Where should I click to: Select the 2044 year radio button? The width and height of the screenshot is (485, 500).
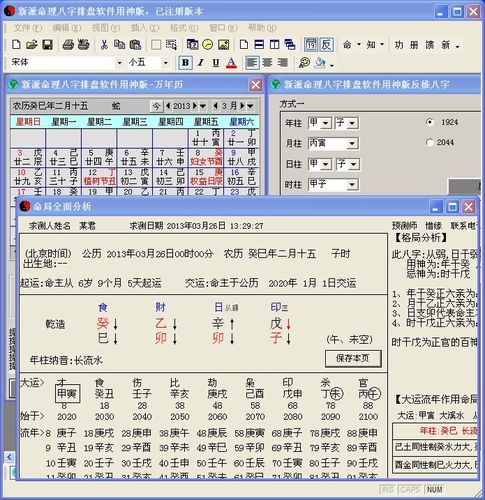coord(430,142)
